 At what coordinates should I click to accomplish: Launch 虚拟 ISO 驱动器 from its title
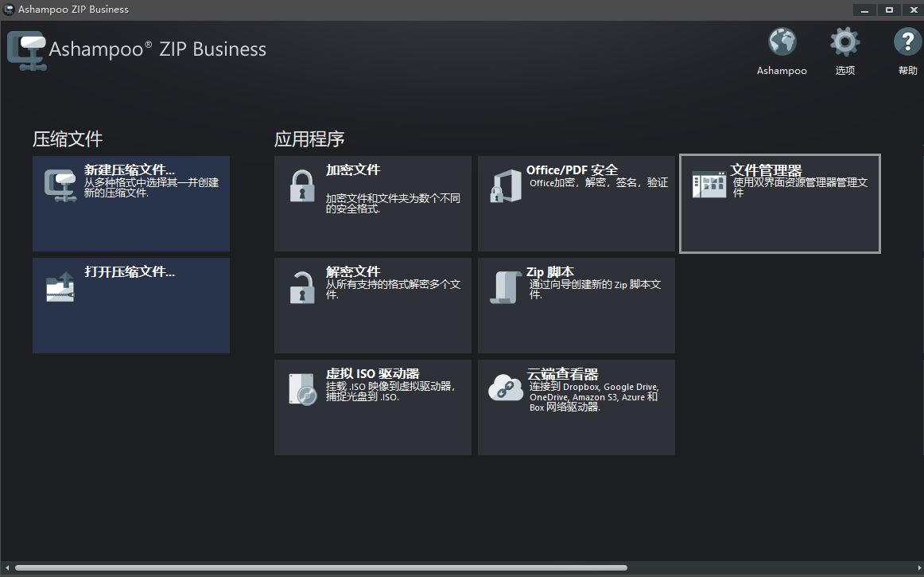[372, 373]
